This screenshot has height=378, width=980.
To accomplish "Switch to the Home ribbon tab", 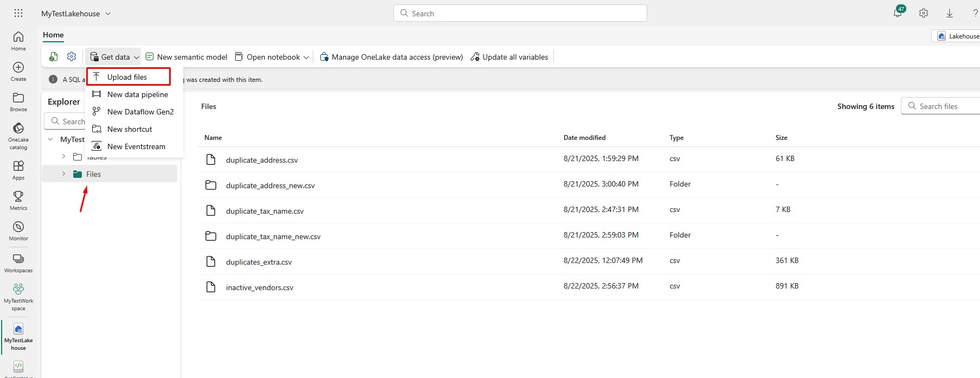I will (x=53, y=35).
